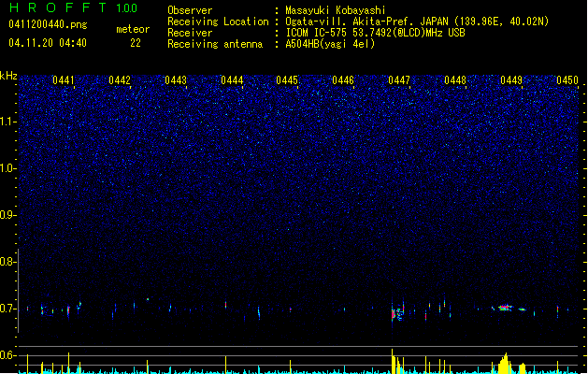Screen dimensions: 588x374
Task: Click the 'Receiver' field label
Action: [x=190, y=33]
